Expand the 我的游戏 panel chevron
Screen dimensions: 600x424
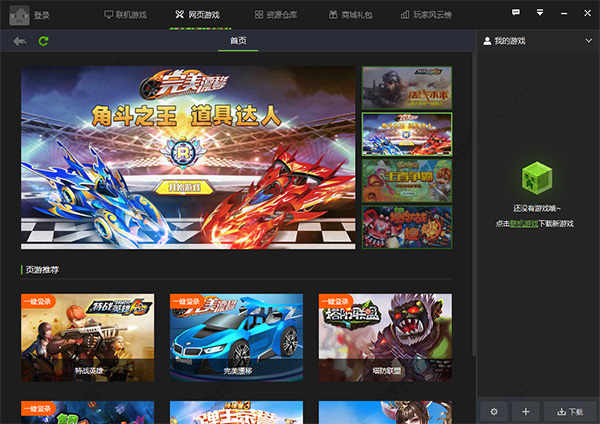pyautogui.click(x=589, y=41)
